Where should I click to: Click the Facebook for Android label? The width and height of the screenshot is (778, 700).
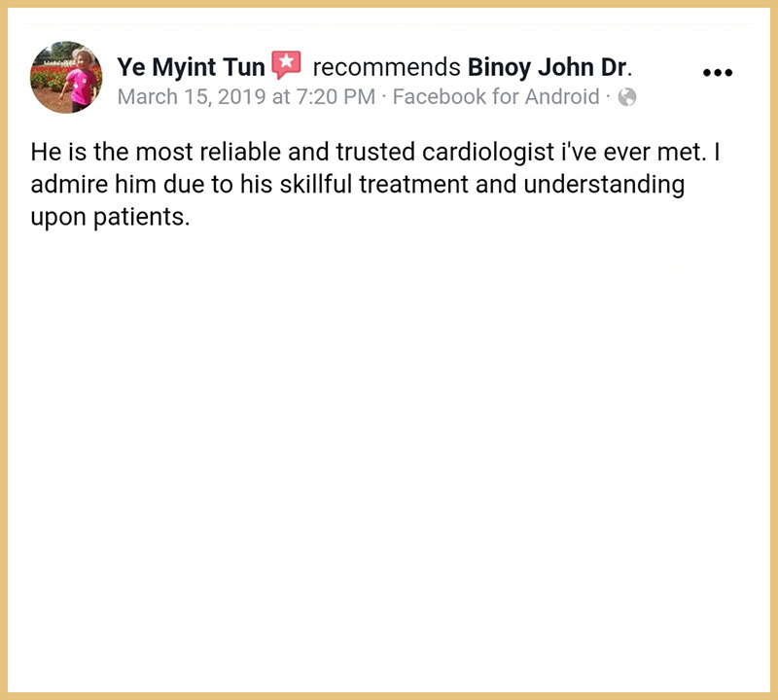coord(496,98)
